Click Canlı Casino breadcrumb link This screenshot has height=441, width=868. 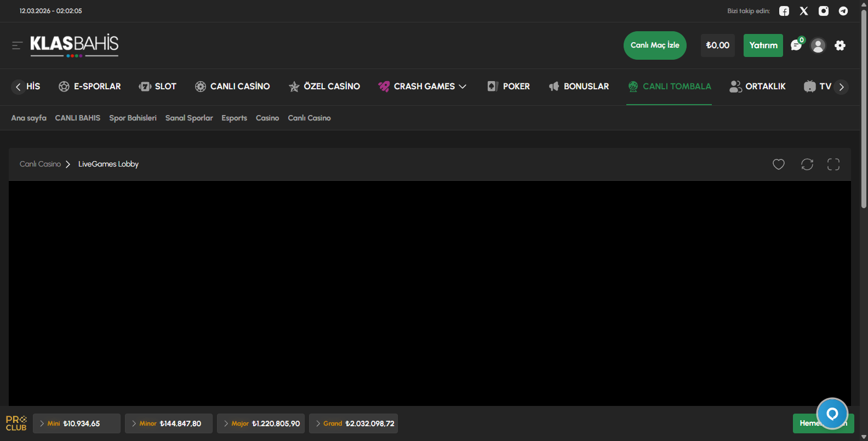click(40, 164)
